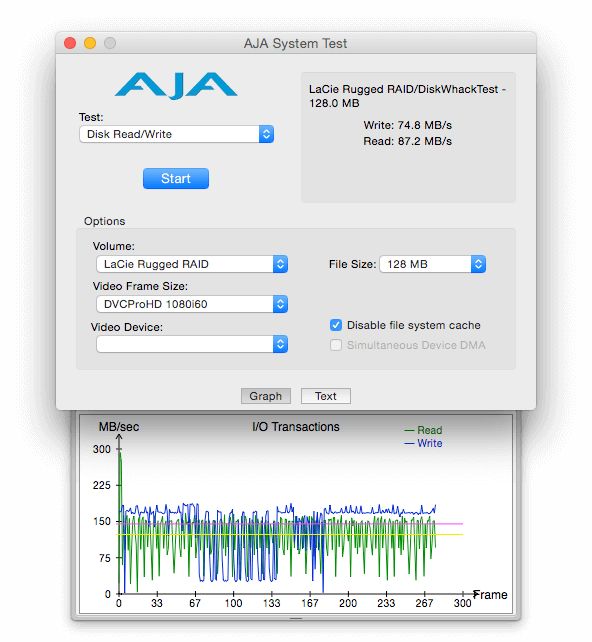Click the AJA logo
The width and height of the screenshot is (592, 642).
176,86
